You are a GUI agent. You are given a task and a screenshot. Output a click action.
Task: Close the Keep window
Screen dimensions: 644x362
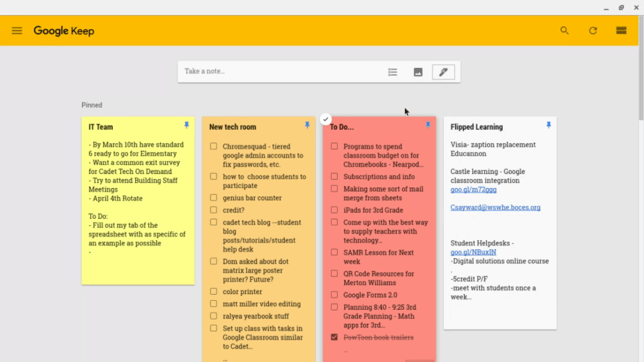pos(637,7)
